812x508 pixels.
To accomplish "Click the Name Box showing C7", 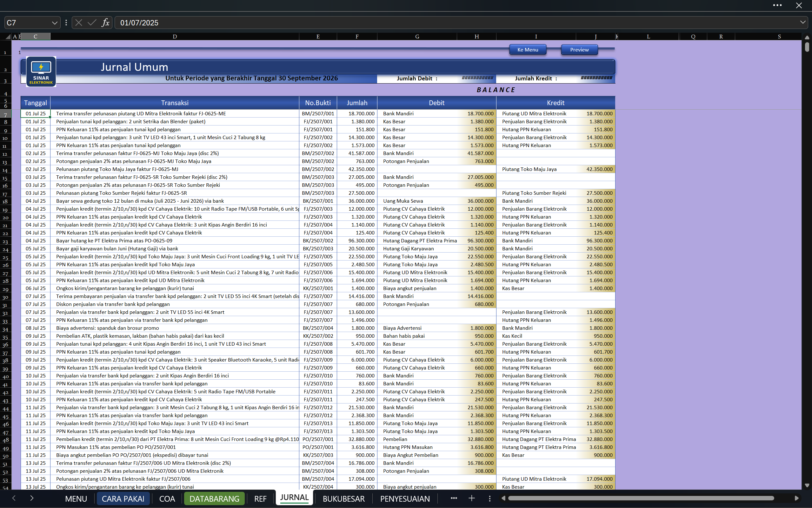I will pos(28,23).
